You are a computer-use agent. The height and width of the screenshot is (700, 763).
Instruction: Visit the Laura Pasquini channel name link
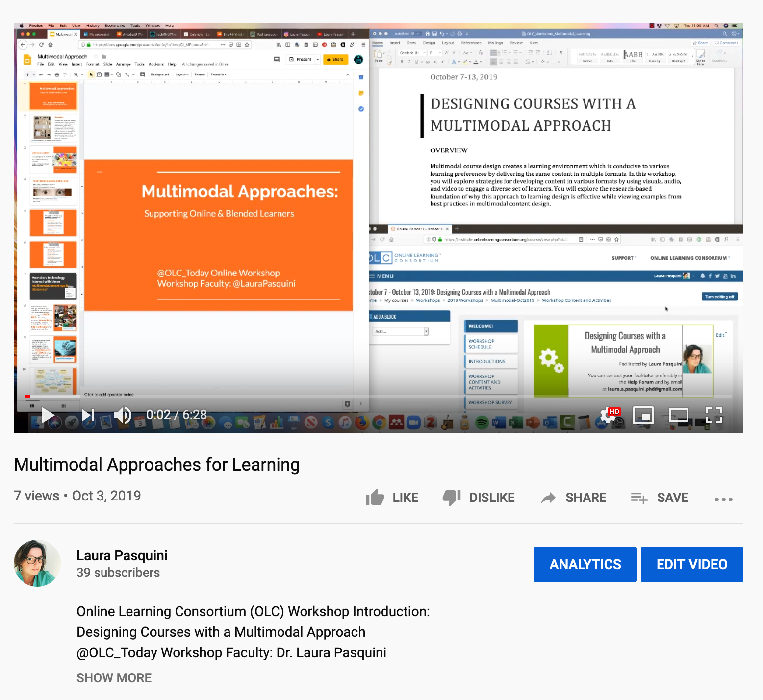(122, 555)
